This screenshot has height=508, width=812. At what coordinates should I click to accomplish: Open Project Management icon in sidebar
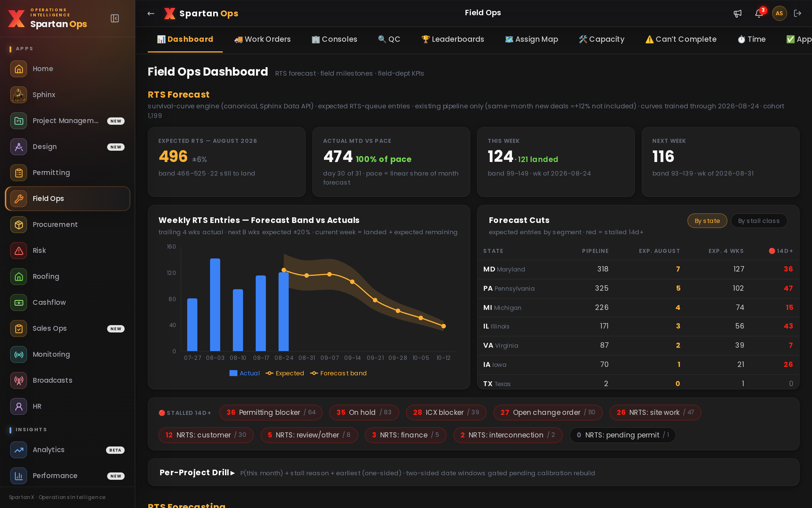19,121
